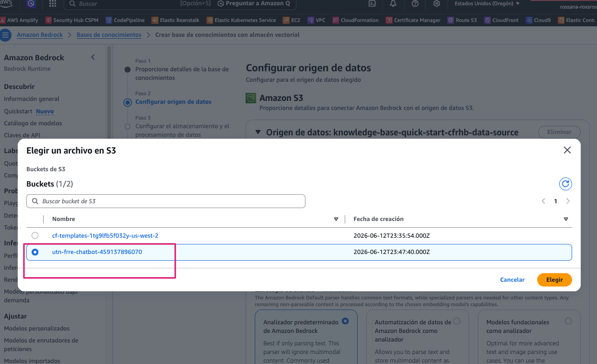Go to Amazon Bedrock breadcrumb
Viewport: 597px width, 364px height.
click(40, 35)
